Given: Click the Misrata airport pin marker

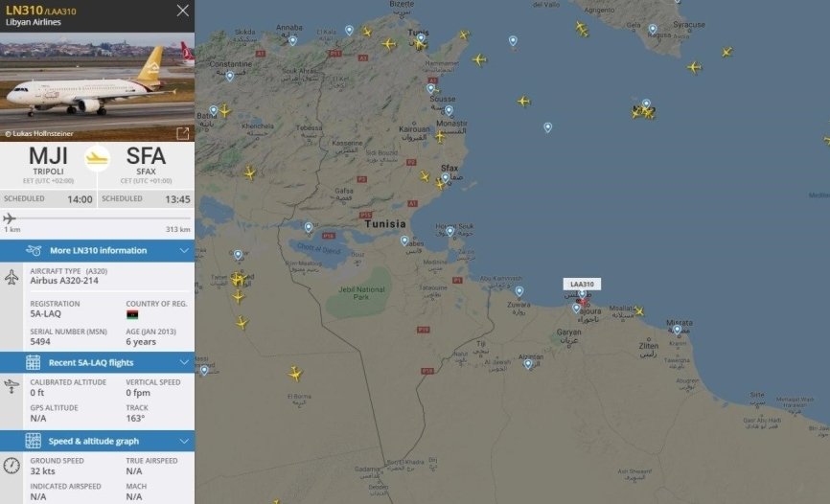Looking at the screenshot, I should [677, 331].
